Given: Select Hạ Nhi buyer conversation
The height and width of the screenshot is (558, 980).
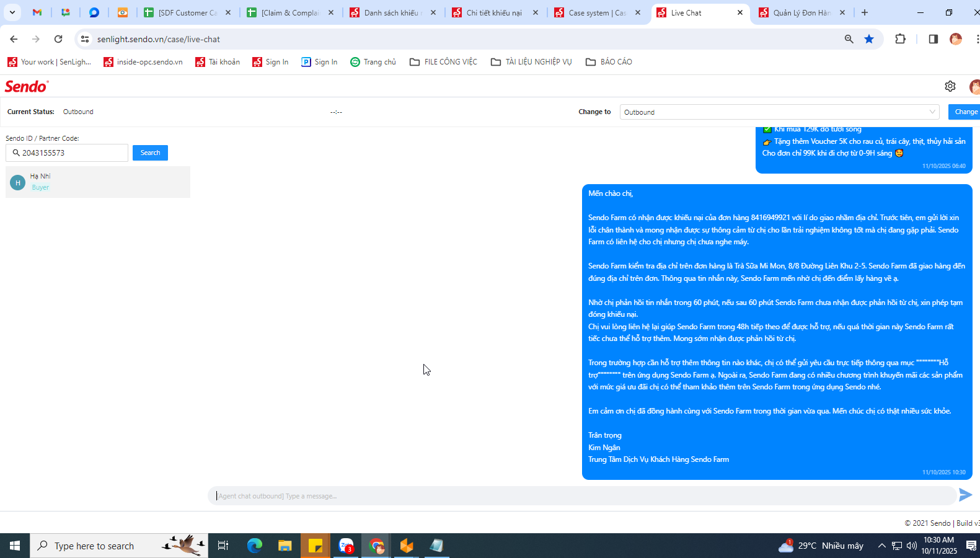Looking at the screenshot, I should coord(98,182).
